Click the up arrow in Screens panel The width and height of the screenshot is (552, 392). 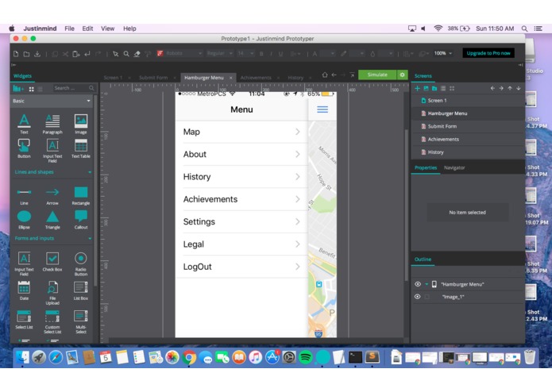coord(510,88)
